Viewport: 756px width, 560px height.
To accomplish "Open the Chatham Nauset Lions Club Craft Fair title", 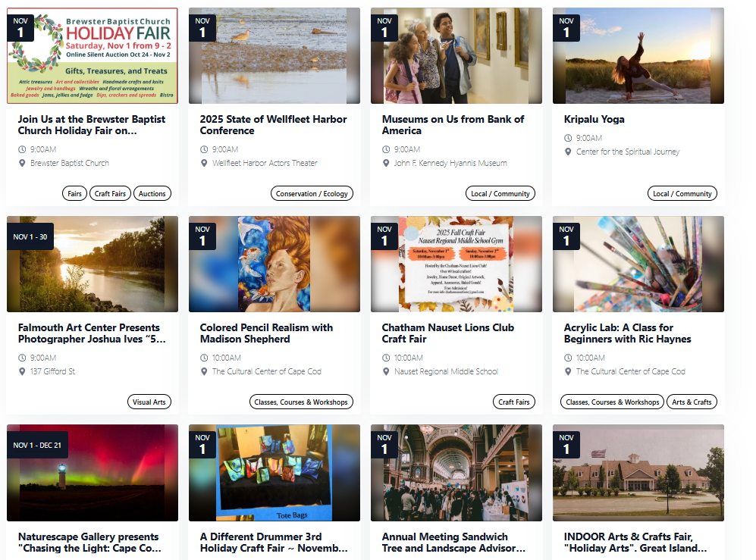I will pyautogui.click(x=448, y=333).
